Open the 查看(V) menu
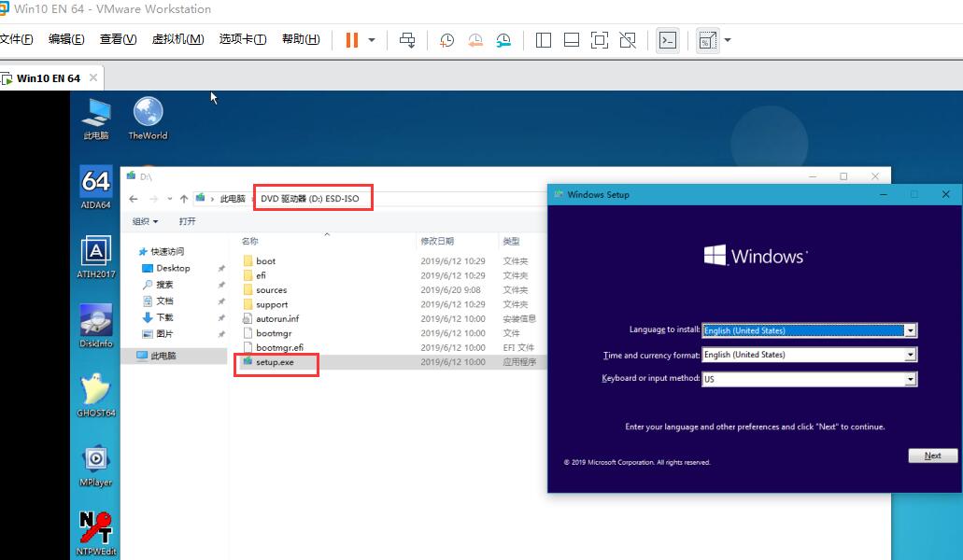Viewport: 963px width, 560px height. 118,39
